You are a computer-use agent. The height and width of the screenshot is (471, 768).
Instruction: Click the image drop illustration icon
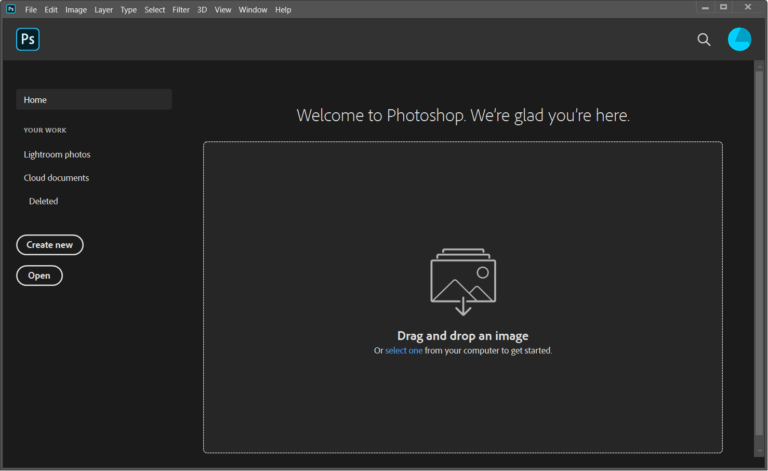[x=463, y=282]
